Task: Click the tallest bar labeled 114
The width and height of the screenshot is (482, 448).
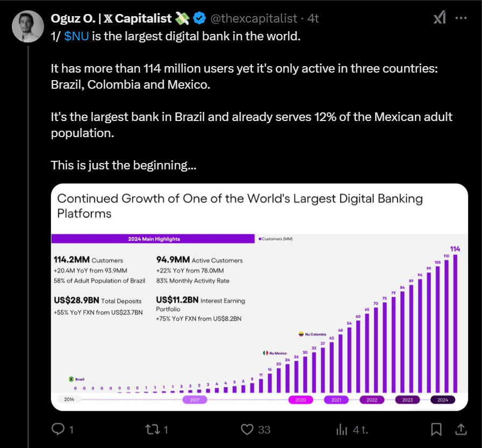Action: (x=456, y=323)
